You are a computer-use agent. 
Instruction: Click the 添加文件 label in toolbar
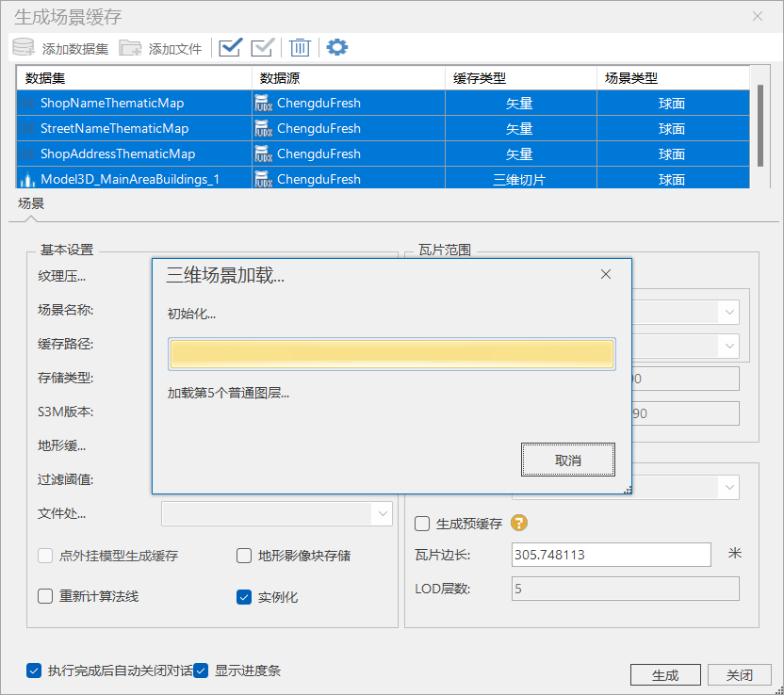click(175, 48)
